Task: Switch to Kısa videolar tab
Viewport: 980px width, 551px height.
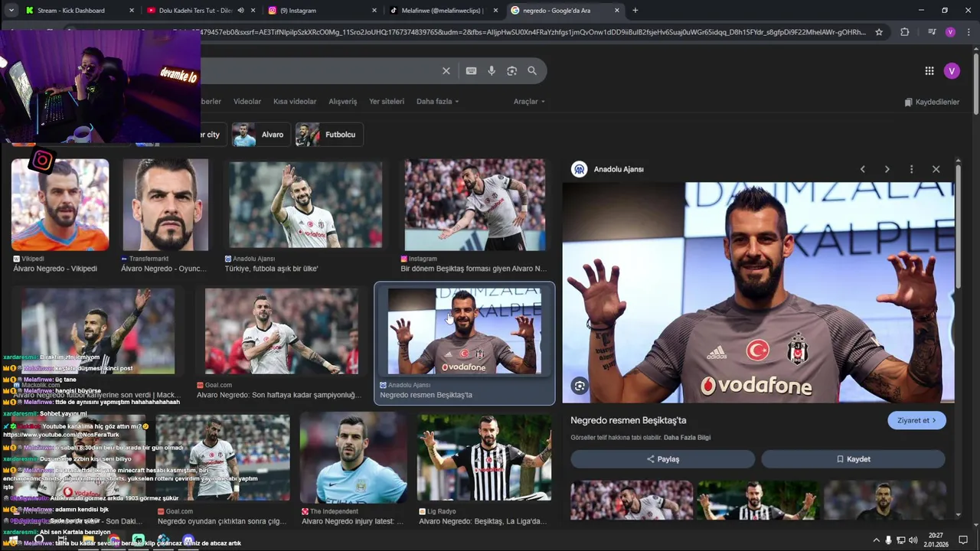Action: (295, 102)
